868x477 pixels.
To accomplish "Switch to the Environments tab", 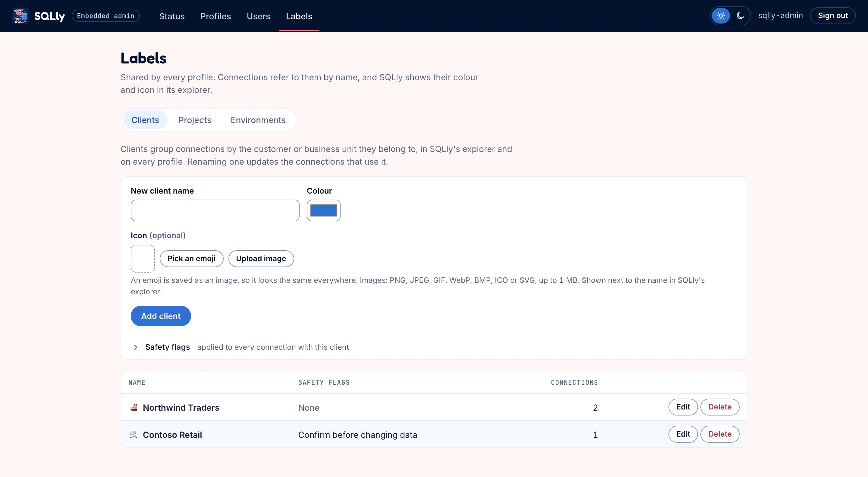I will (x=258, y=120).
